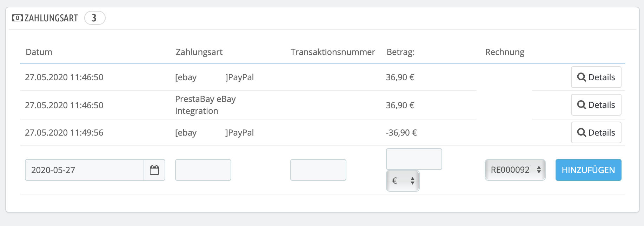Focus the date field showing 2020-05-27
Screen dimensions: 644x226
pos(85,170)
